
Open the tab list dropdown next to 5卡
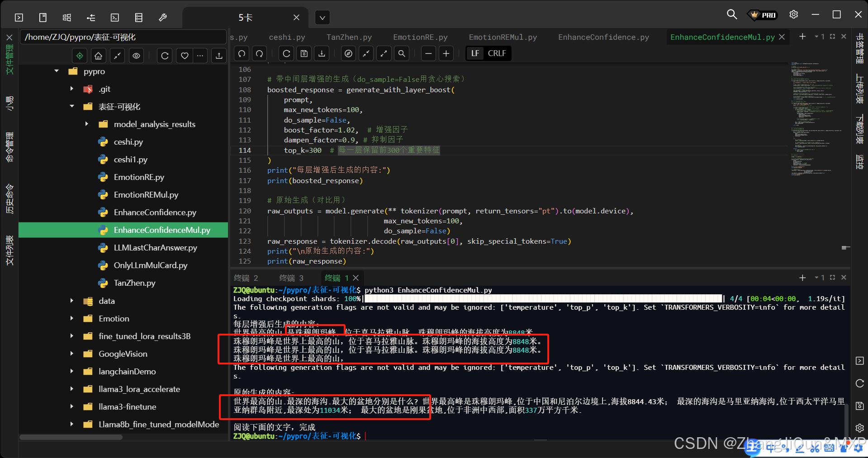322,18
